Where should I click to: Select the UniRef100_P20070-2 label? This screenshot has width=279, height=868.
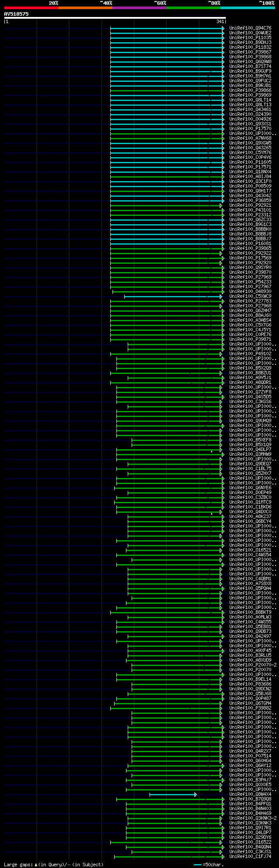pos(253,665)
